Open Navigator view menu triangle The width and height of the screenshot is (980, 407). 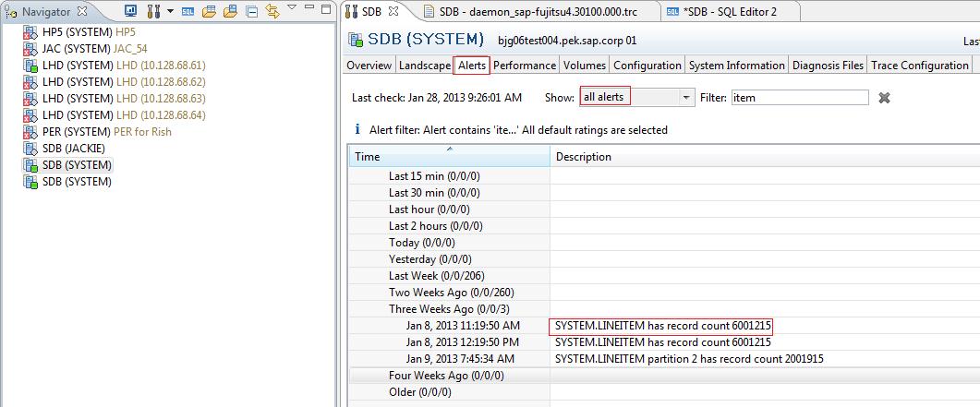point(291,8)
